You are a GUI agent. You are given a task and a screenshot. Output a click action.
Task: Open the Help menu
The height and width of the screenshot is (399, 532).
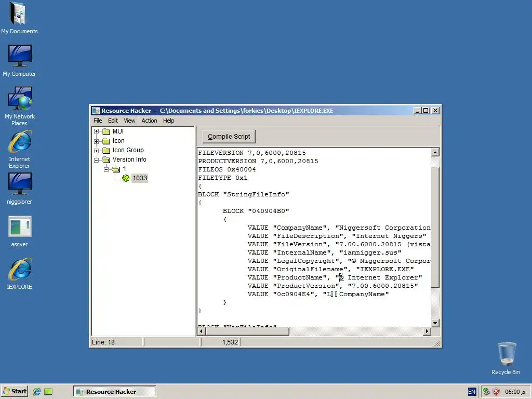[x=169, y=121]
